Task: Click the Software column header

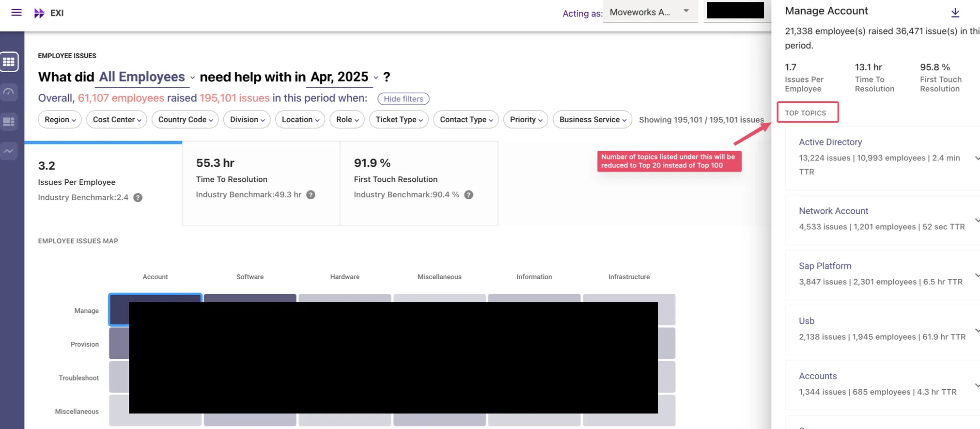Action: [x=250, y=277]
